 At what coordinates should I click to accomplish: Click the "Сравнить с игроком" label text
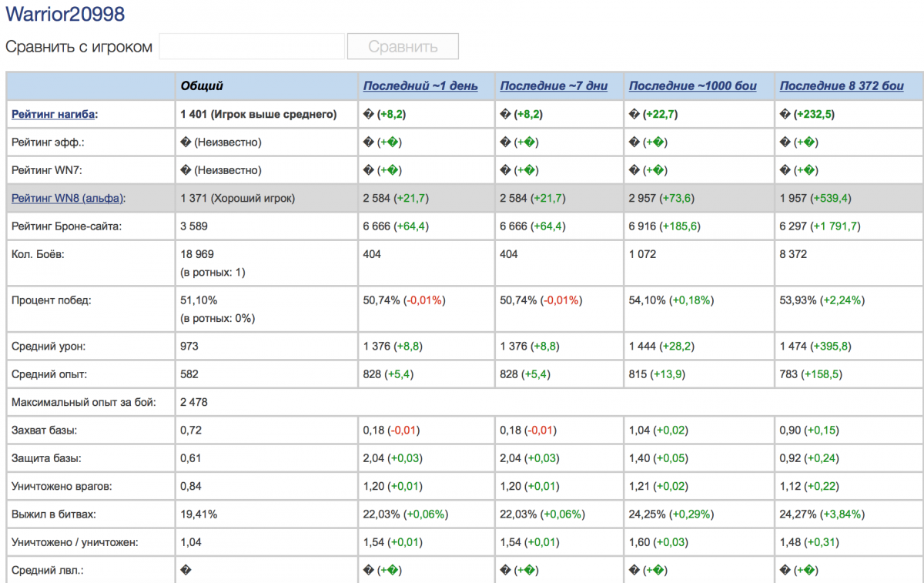click(x=79, y=47)
